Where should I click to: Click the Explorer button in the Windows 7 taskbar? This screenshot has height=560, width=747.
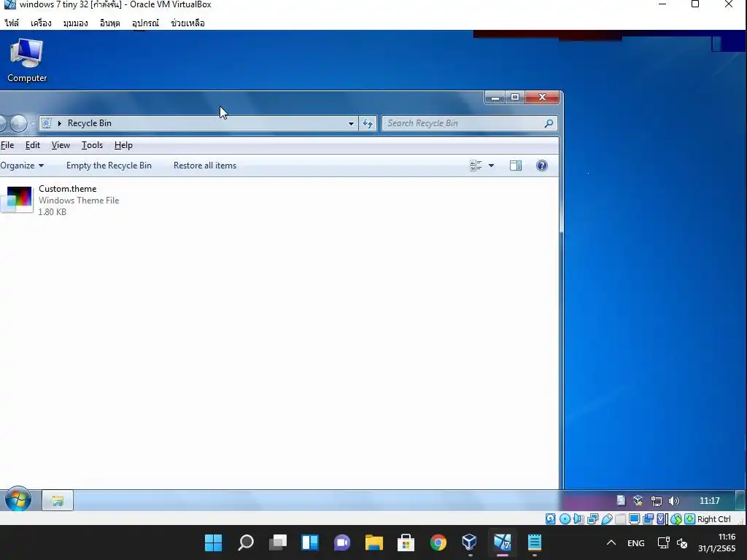pos(58,500)
